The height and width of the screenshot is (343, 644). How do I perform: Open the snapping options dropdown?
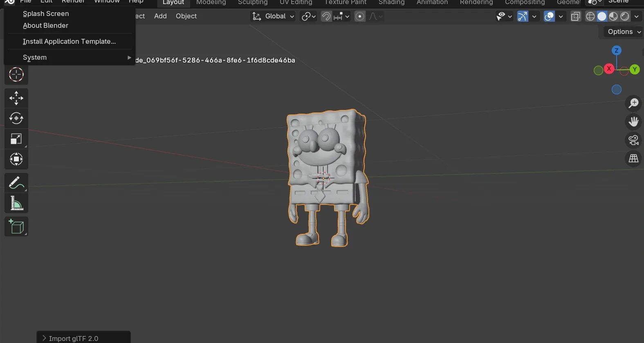[x=342, y=16]
